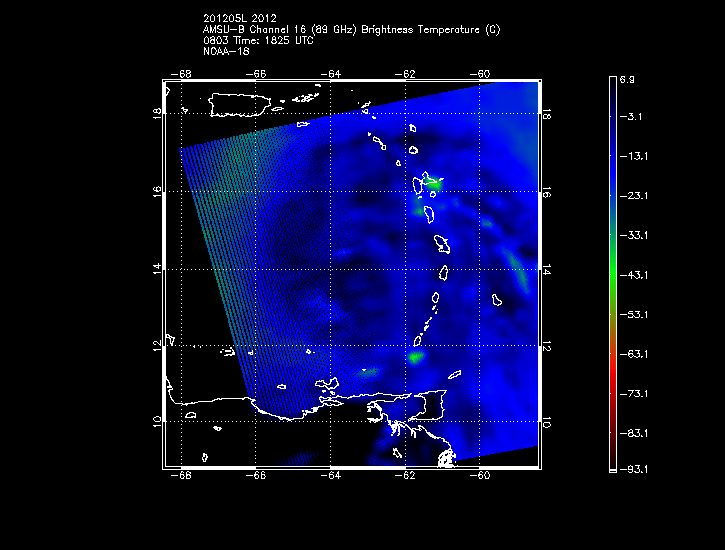The height and width of the screenshot is (550, 725).
Task: Click the -13.1 blue colorbar label
Action: click(x=637, y=157)
